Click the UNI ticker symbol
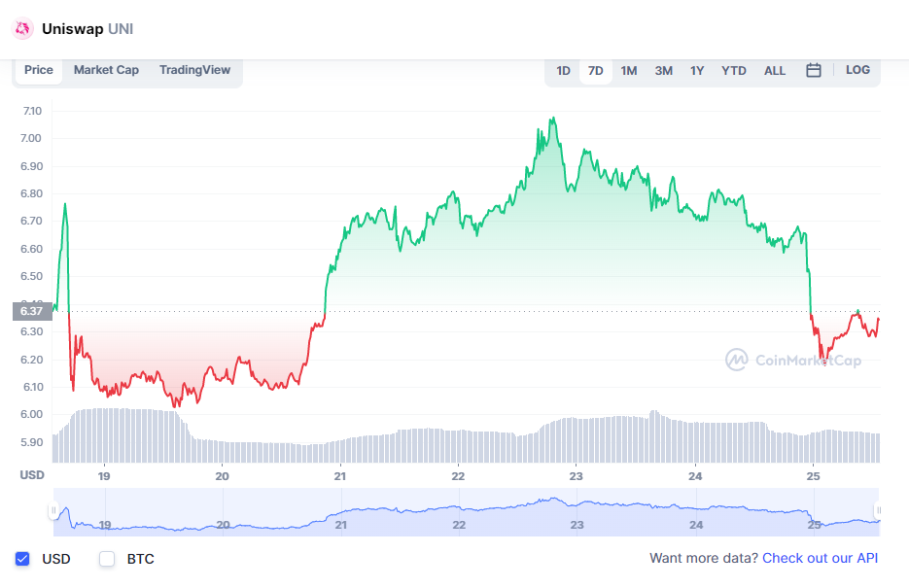Viewport: 909px width, 588px height. click(x=121, y=29)
